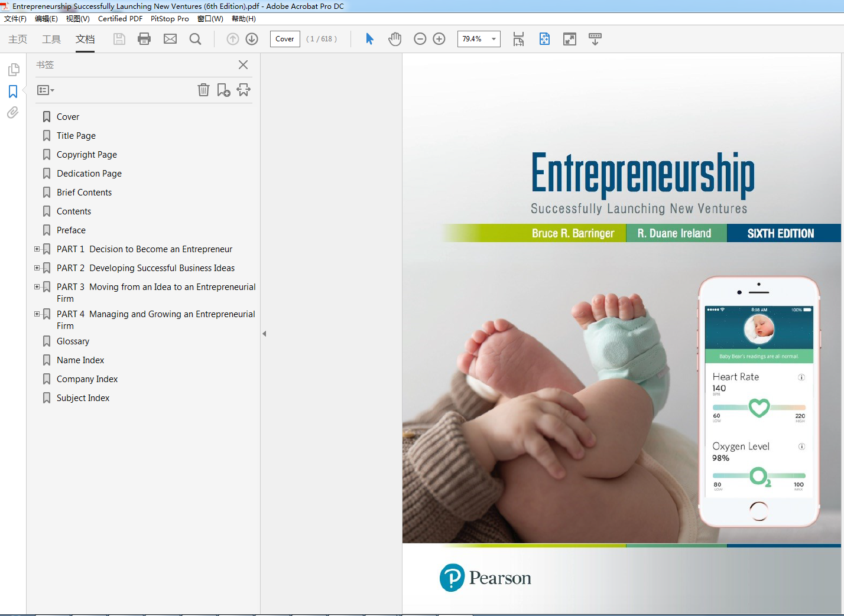Add a new bookmark icon
The width and height of the screenshot is (844, 616).
point(223,90)
